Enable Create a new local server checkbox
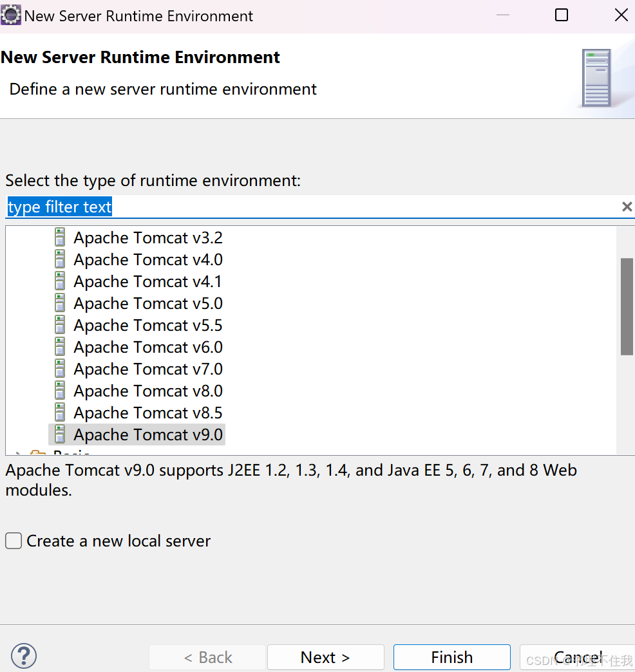 (14, 541)
